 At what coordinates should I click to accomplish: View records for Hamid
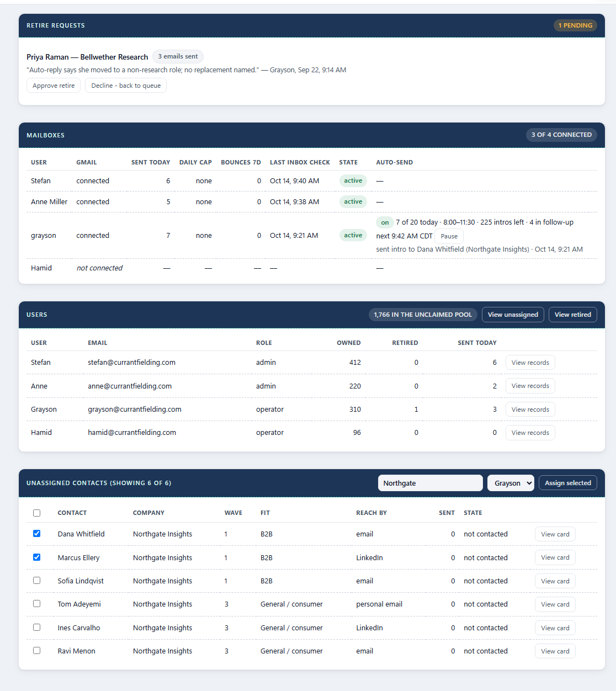[x=530, y=433]
